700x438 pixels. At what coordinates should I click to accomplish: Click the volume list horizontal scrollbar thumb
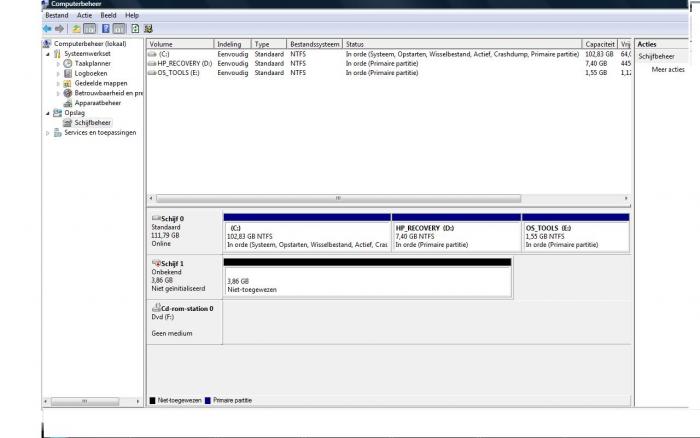point(338,198)
